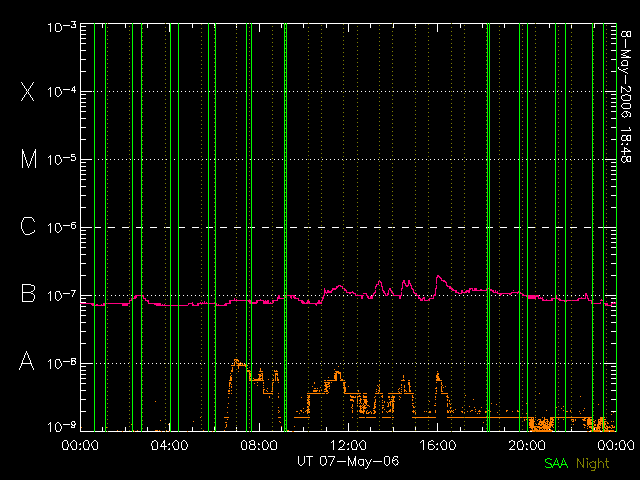Click the C flare class label

point(28,226)
